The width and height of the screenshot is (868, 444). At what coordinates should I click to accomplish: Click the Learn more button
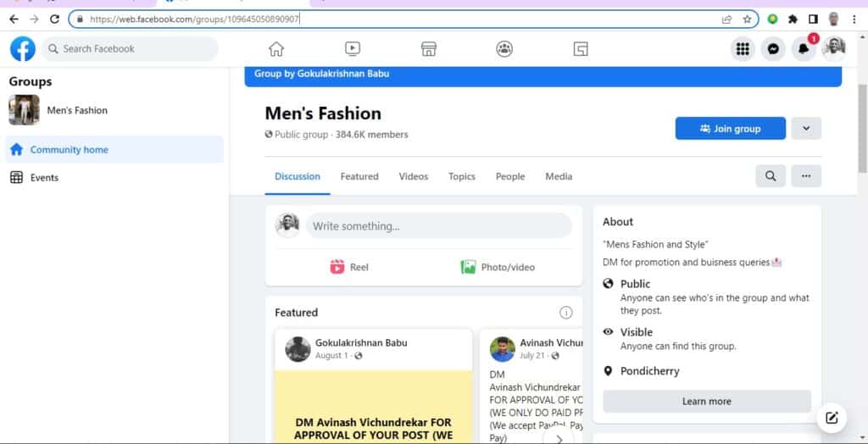[706, 402]
